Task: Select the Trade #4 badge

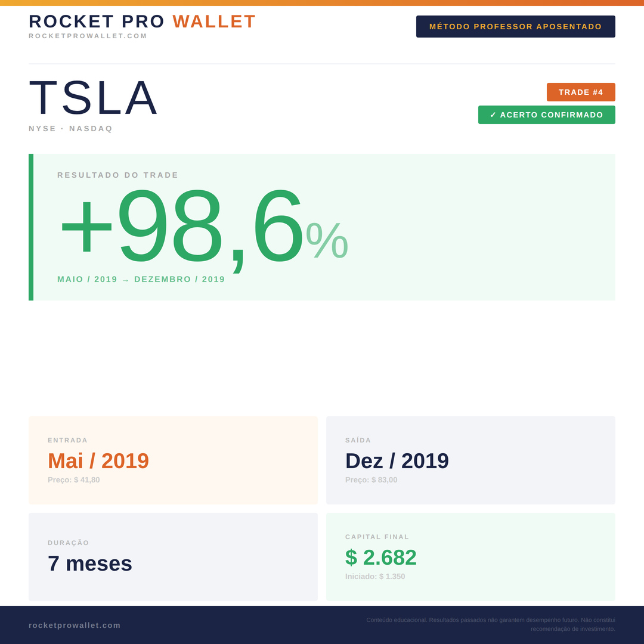Action: [580, 92]
